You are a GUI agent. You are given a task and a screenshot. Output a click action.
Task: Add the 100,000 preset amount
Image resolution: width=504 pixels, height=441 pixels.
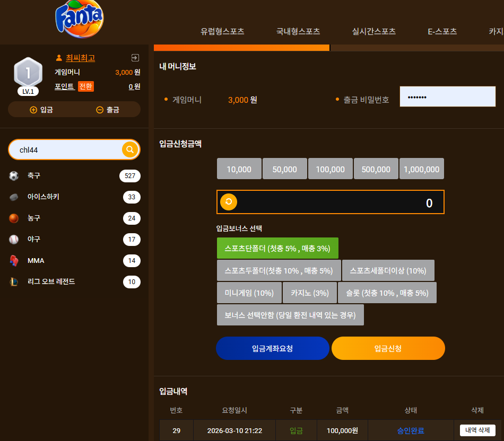[331, 169]
